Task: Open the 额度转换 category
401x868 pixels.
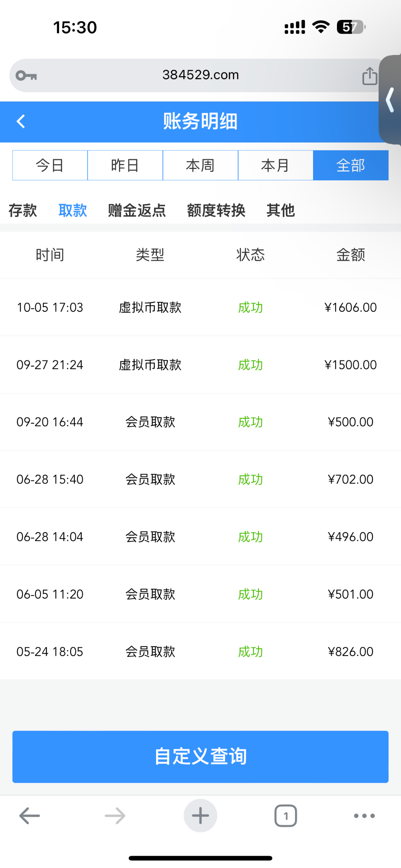Action: [216, 210]
